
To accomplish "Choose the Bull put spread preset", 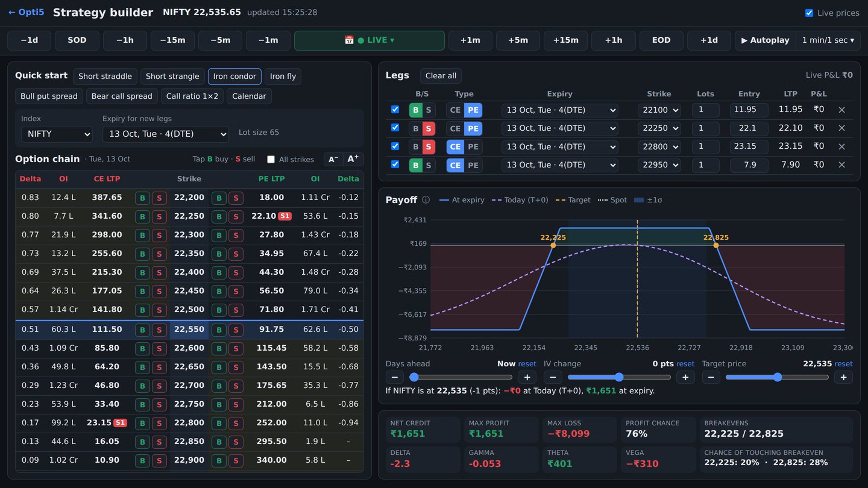I will [x=49, y=96].
